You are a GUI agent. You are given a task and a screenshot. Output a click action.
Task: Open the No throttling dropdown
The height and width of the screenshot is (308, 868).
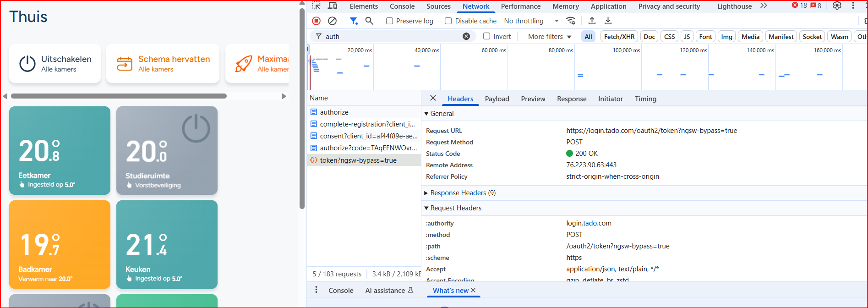(x=531, y=21)
